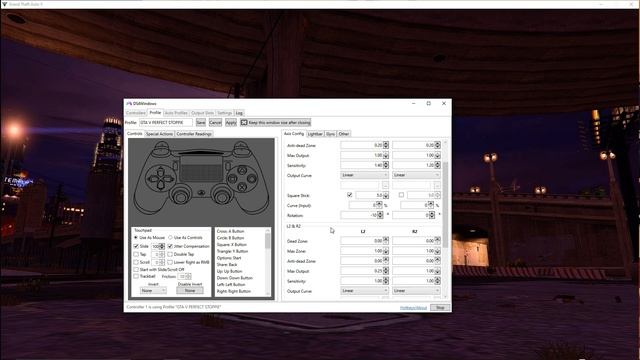This screenshot has height=360, width=640.
Task: Enable the Scroll checkbox
Action: pyautogui.click(x=136, y=262)
